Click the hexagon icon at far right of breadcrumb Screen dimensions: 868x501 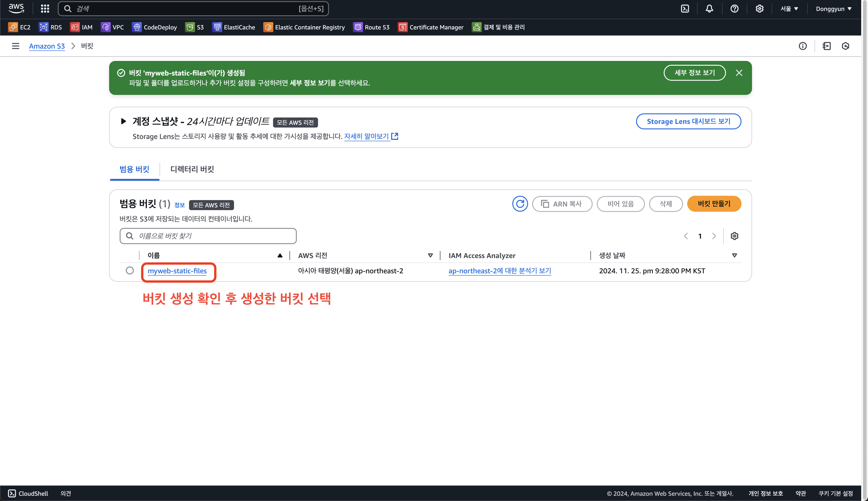845,46
